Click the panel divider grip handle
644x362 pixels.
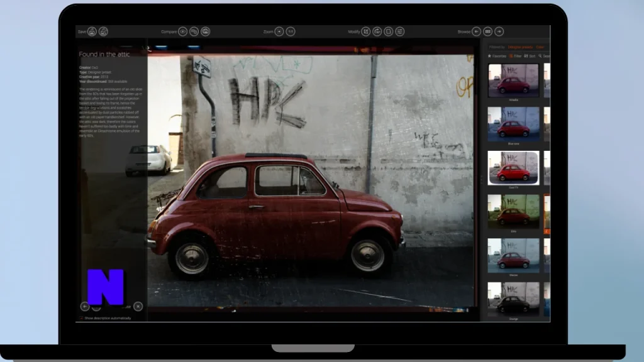point(481,180)
